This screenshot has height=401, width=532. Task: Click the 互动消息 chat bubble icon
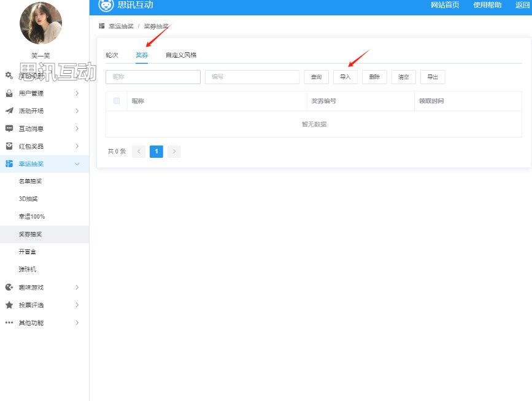pyautogui.click(x=9, y=129)
